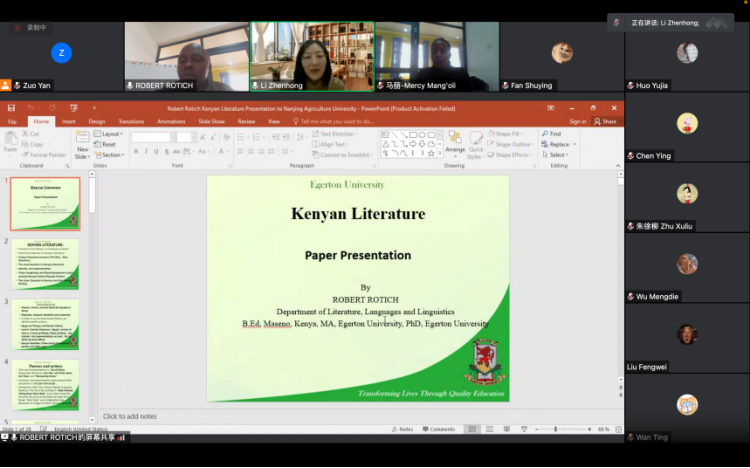
Task: Open the Slide Show ribbon tab
Action: tap(211, 121)
